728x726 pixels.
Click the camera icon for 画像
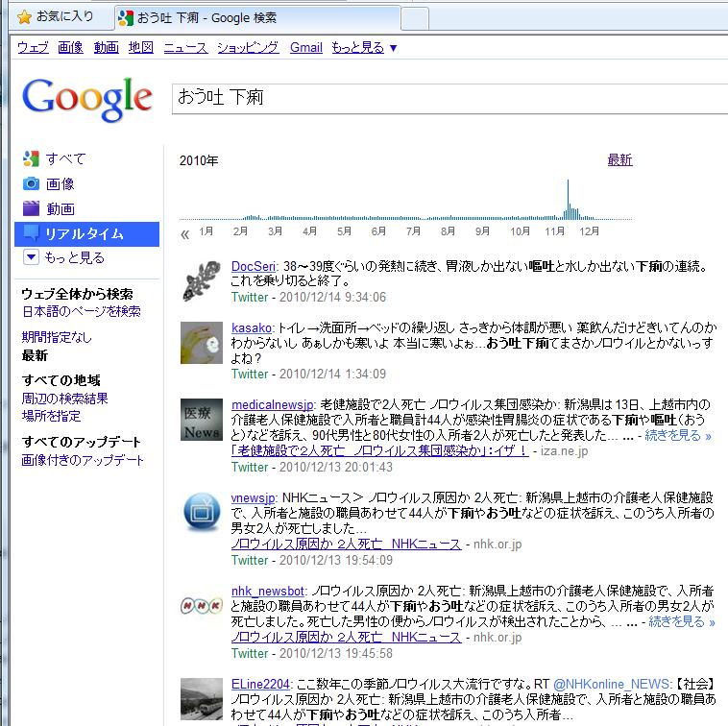(x=31, y=183)
